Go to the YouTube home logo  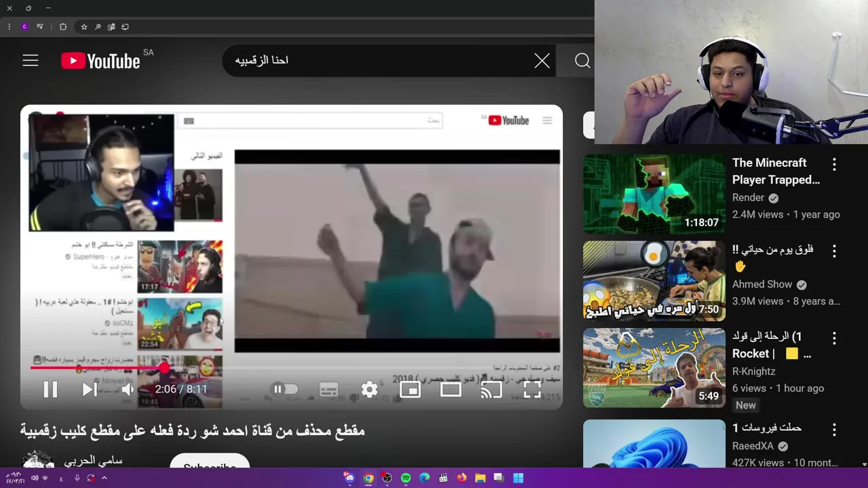100,61
